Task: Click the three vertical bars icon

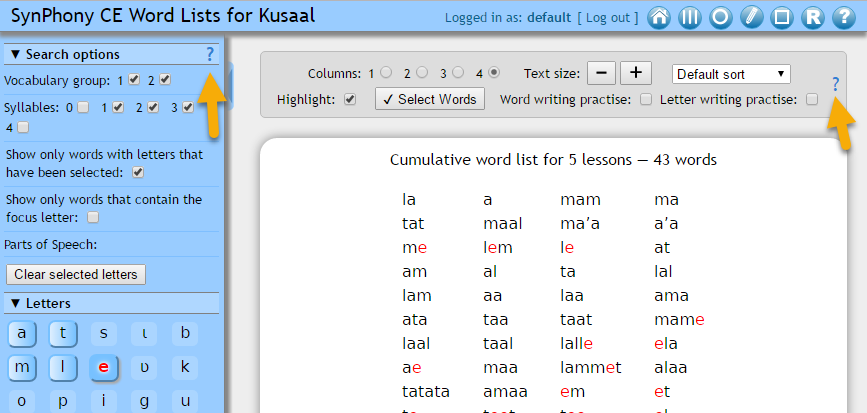Action: coord(689,18)
